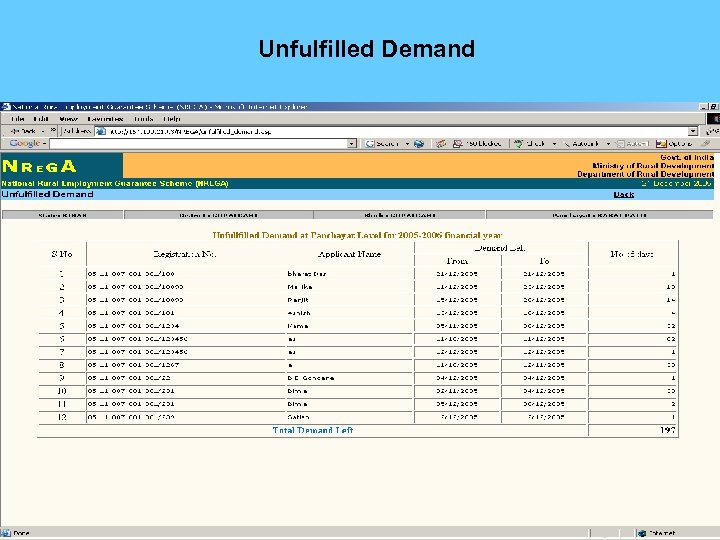
Task: Click the Registration No. column header
Action: pyautogui.click(x=185, y=254)
